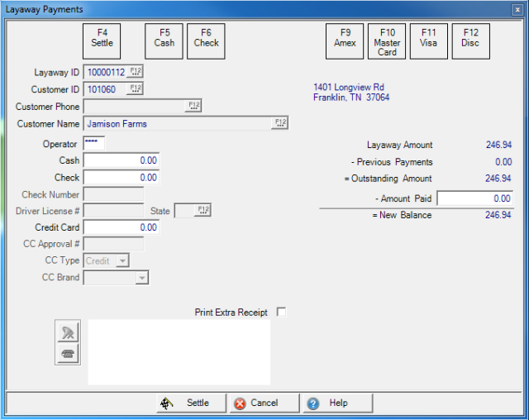Click the telephone icon button

point(67,354)
